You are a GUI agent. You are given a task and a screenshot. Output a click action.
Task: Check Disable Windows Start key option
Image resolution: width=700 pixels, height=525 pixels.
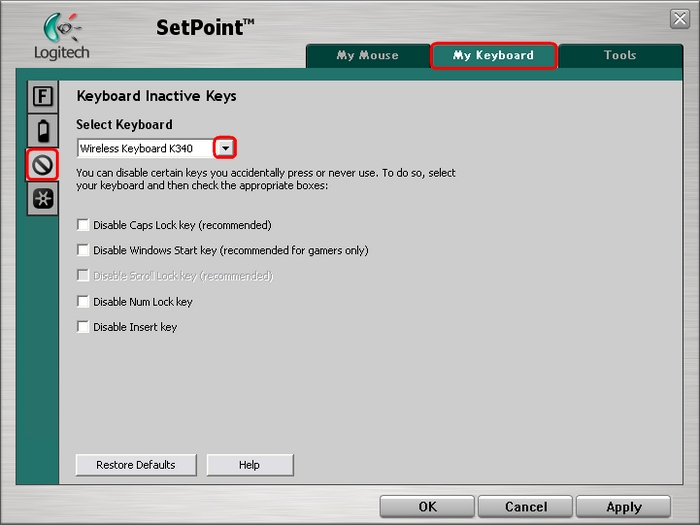83,250
